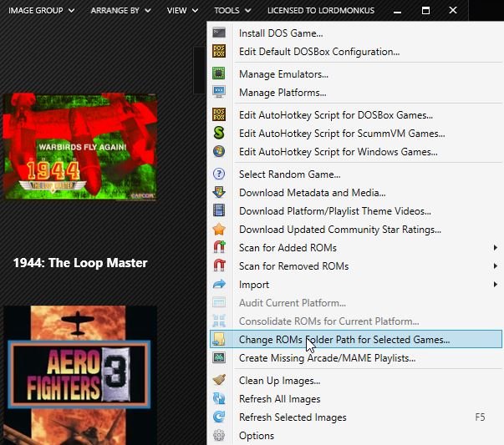Viewport: 504px width, 445px height.
Task: Click the question mark icon for Select Random Game
Action: pos(219,174)
